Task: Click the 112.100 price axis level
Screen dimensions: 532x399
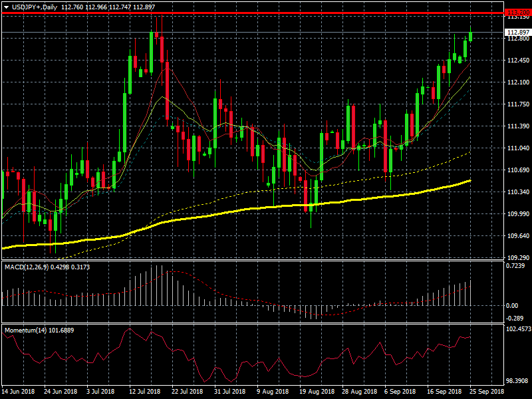Action: click(517, 82)
